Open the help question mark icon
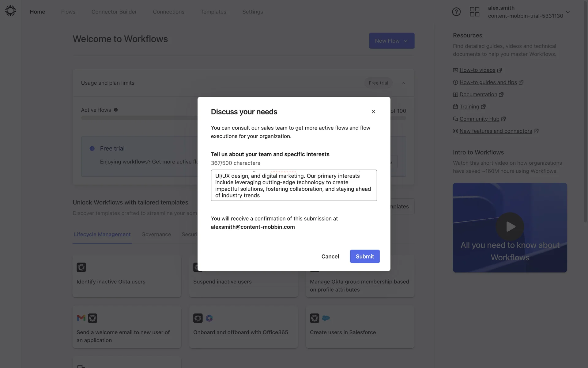This screenshot has width=588, height=368. click(456, 12)
